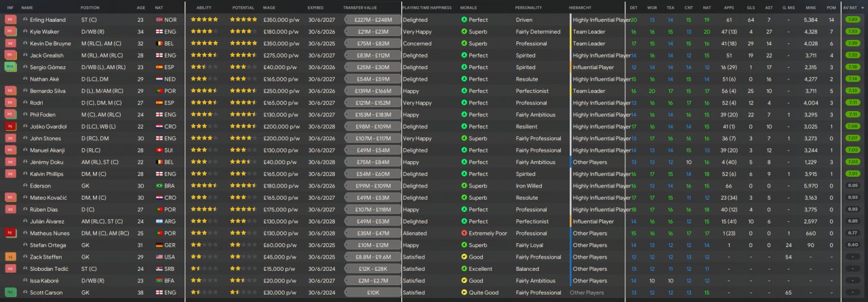The height and width of the screenshot is (302, 868).
Task: Click the player info icon beside Stefan Ortega
Action: point(25,245)
